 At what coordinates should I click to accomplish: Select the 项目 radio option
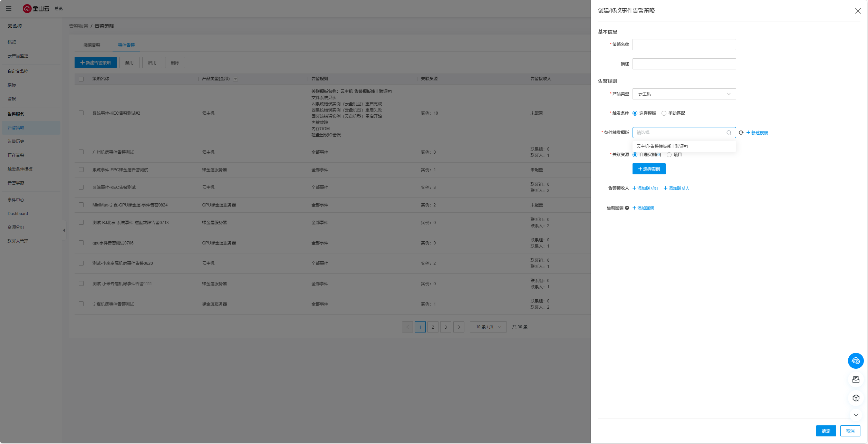[669, 155]
